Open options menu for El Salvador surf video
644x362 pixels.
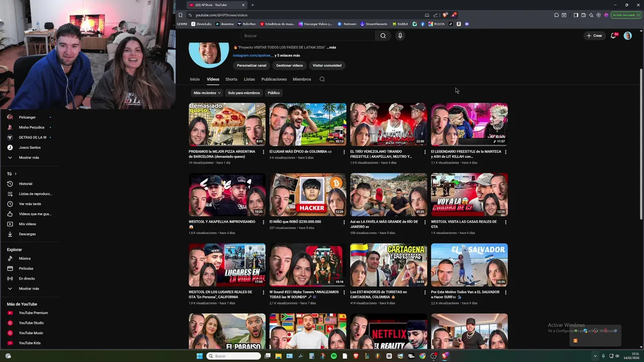coord(506,292)
